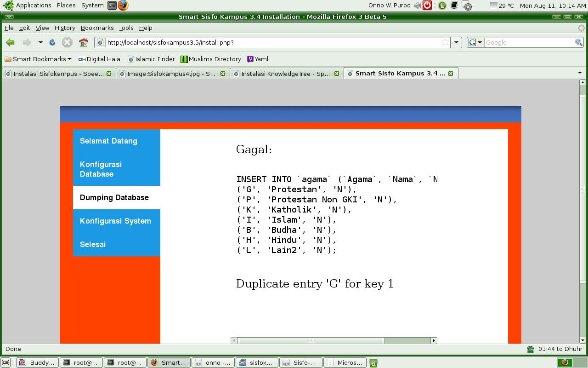Click the Home icon in the navigation toolbar
This screenshot has width=588, height=368.
coord(83,42)
